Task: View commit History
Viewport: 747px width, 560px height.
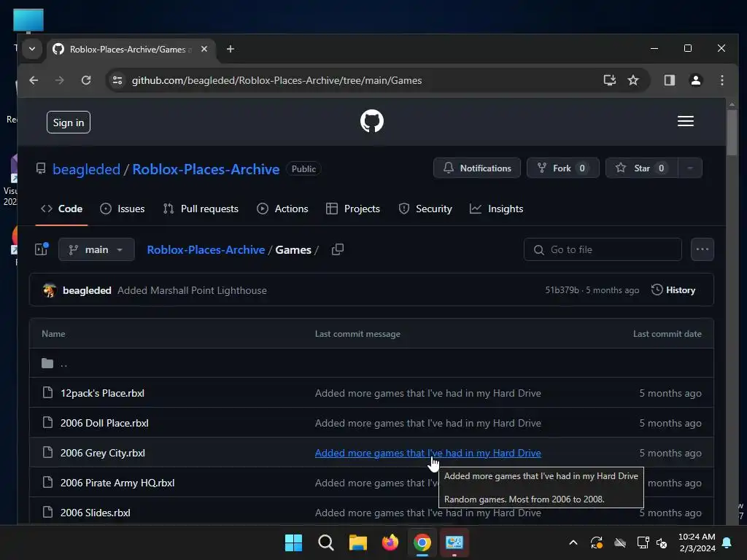Action: coord(673,290)
